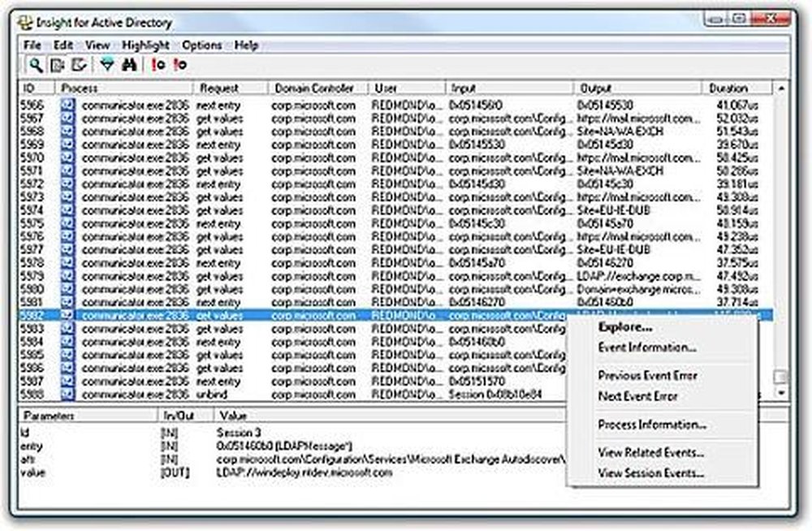This screenshot has height=531, width=812.
Task: Click the Parameters header in details pane
Action: (x=88, y=416)
